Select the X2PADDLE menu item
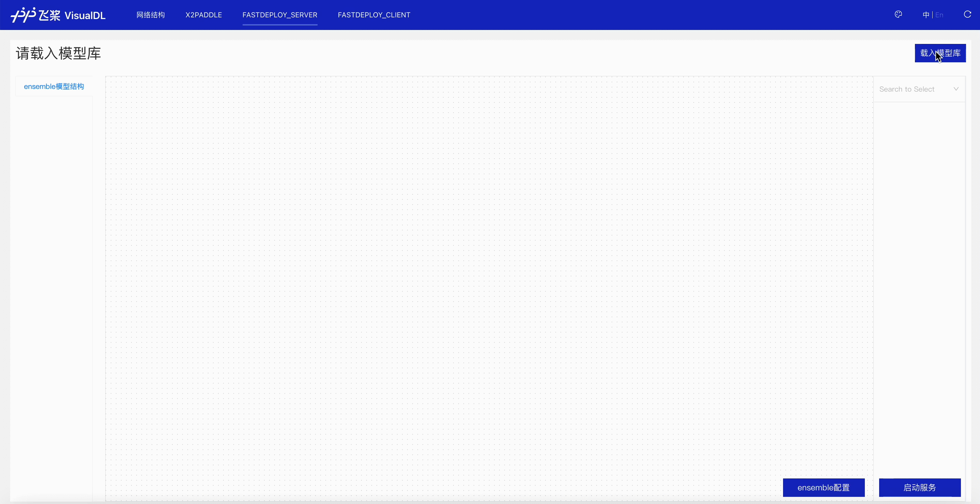Screen dimensions: 980x504 point(203,15)
